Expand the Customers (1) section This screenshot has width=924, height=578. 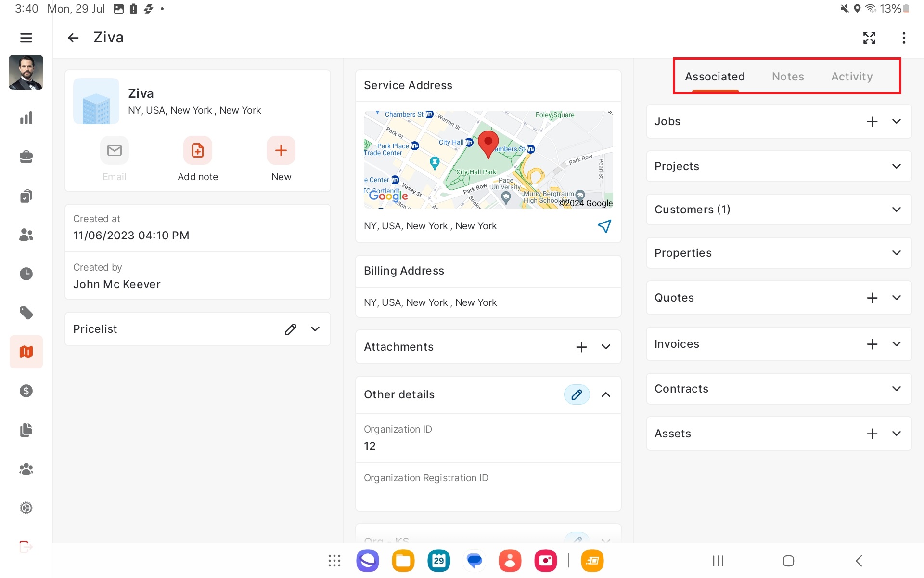(896, 210)
